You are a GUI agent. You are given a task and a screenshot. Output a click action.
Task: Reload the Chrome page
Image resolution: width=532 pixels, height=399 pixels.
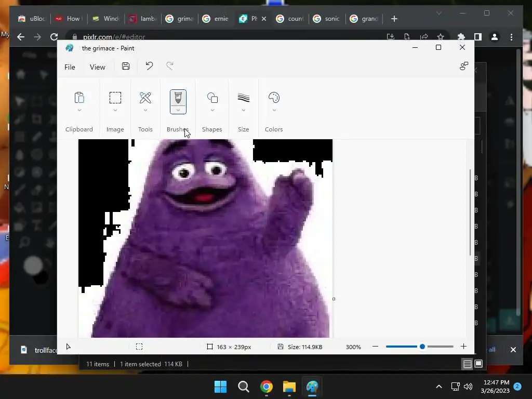54,37
